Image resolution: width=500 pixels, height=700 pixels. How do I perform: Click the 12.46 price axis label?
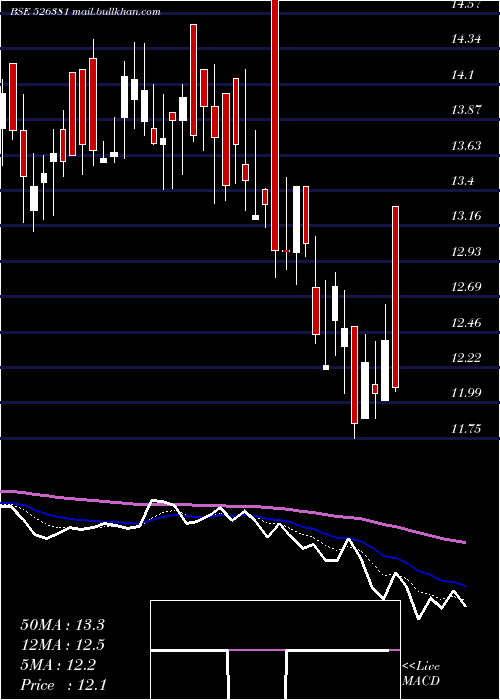(x=466, y=322)
